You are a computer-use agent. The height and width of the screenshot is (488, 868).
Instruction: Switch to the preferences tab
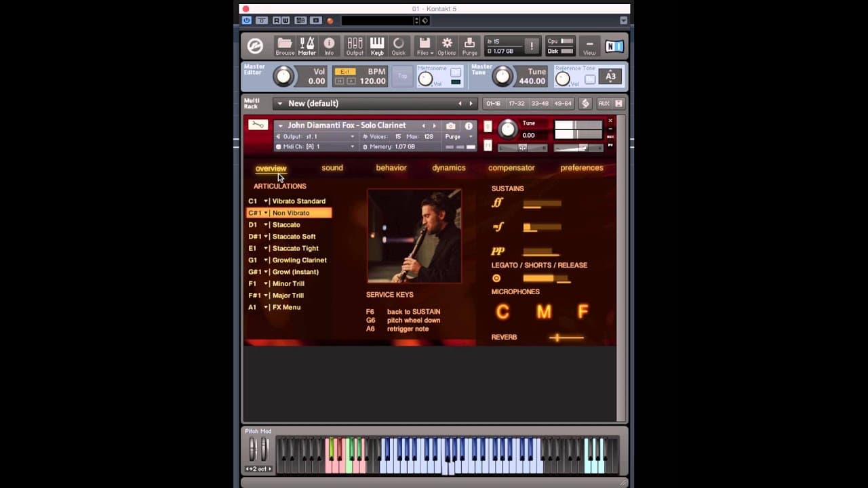coord(582,168)
